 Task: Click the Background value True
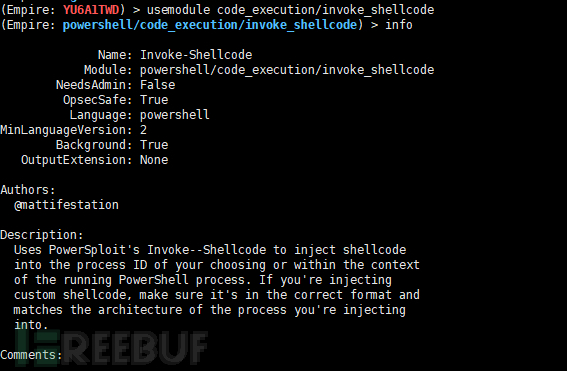click(154, 145)
